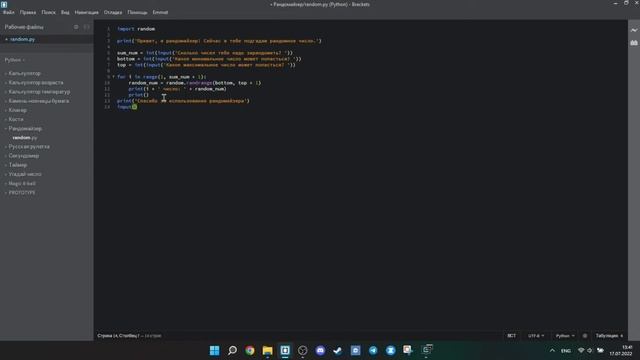
Task: Open the Файл menu
Action: point(8,12)
